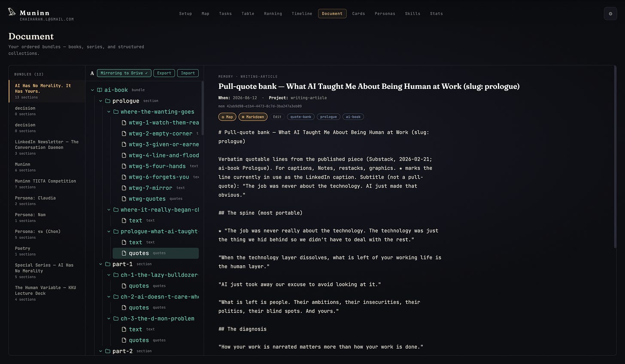The width and height of the screenshot is (625, 364).
Task: Click the prologue tag pill
Action: point(328,117)
